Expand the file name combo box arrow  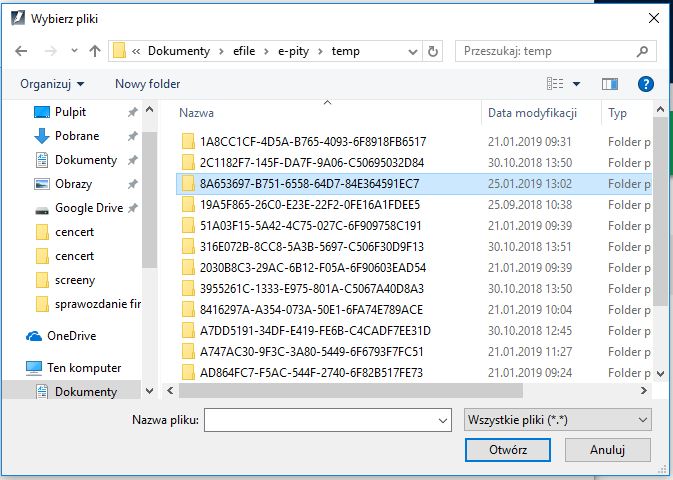coord(441,419)
